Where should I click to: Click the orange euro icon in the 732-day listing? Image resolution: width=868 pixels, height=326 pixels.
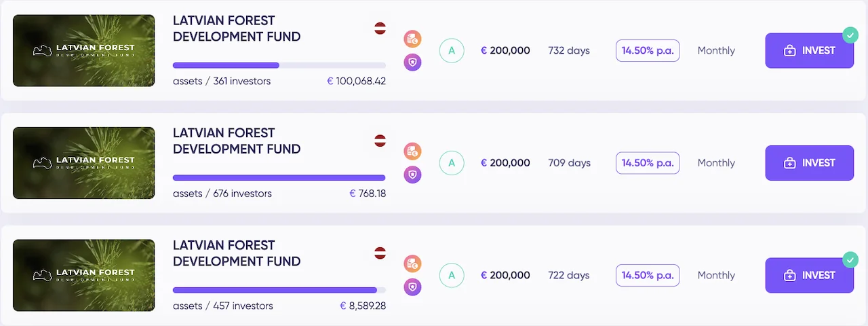(412, 39)
